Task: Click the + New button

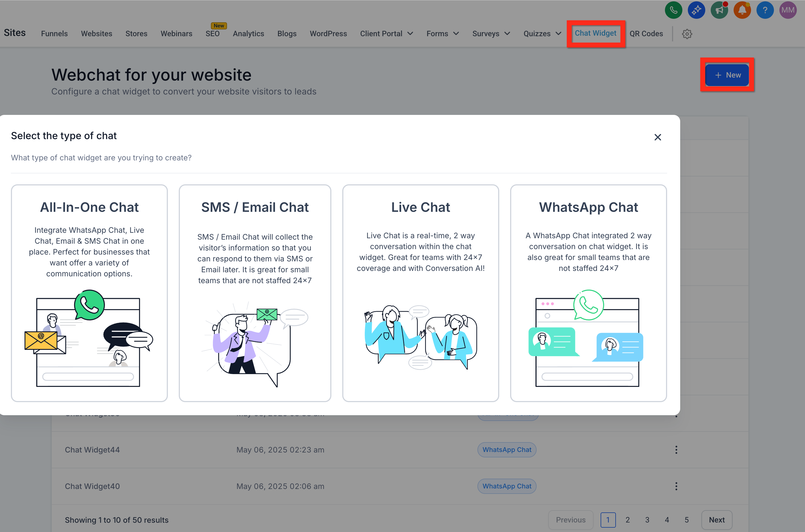Action: [727, 75]
